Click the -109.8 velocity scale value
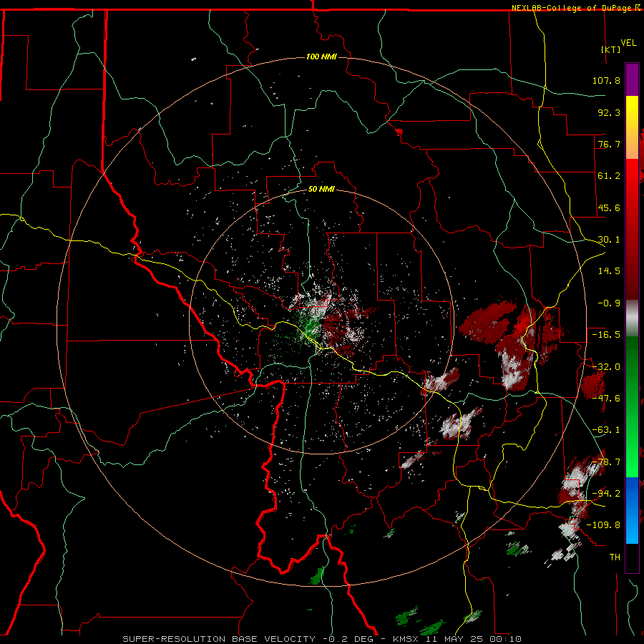 tap(604, 525)
